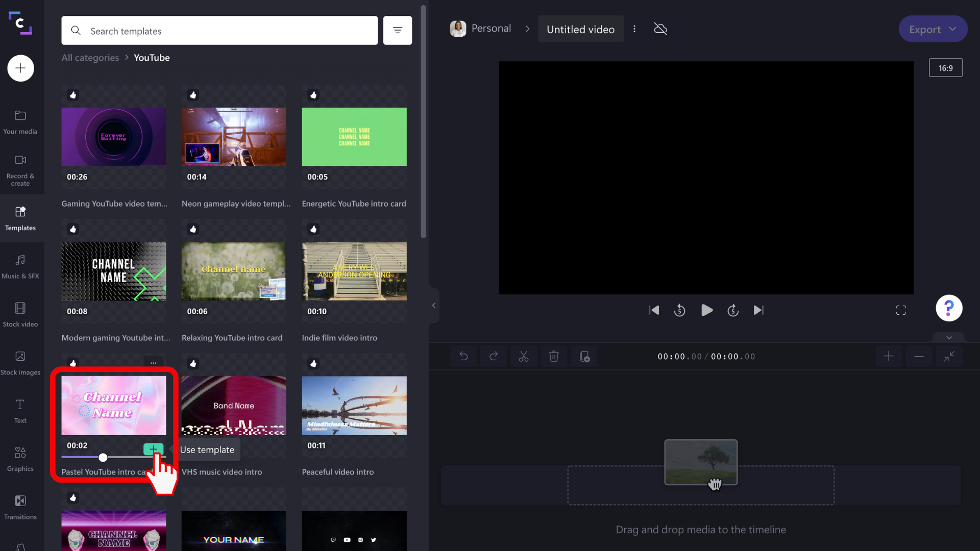The width and height of the screenshot is (980, 551).
Task: Open Your media panel
Action: (20, 122)
